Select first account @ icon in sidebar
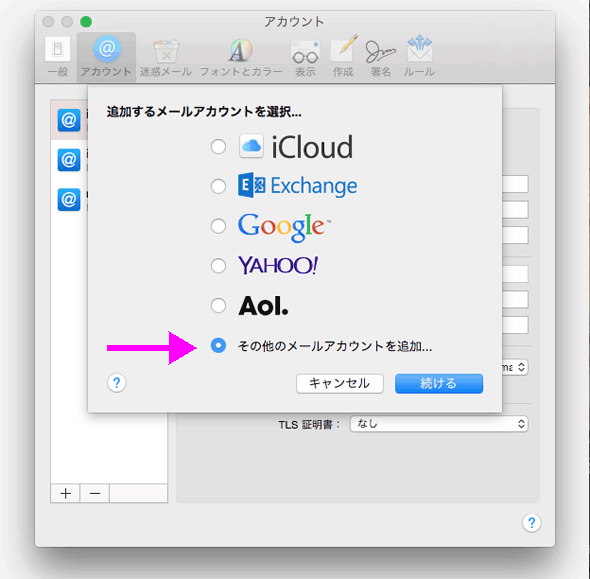The width and height of the screenshot is (590, 579). pos(69,120)
